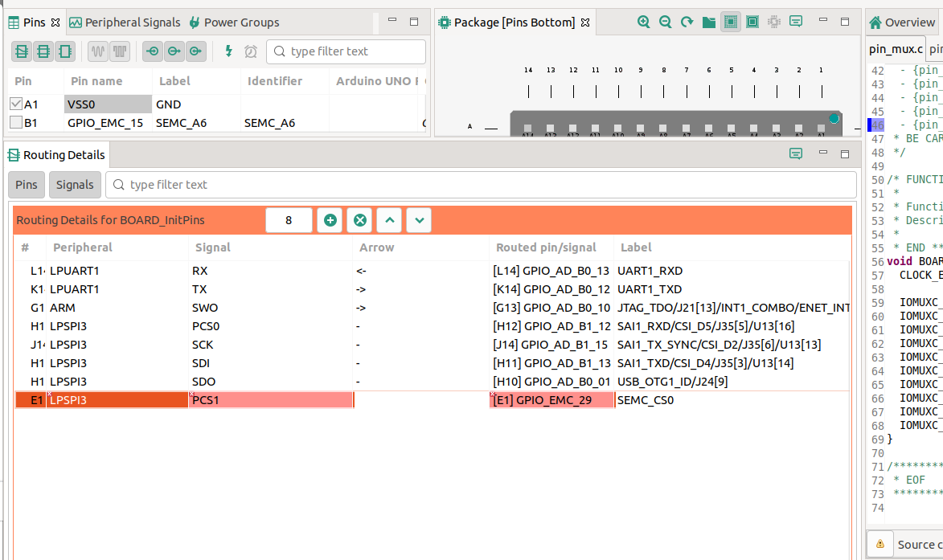Toggle the analog sine-wave signal filter icon
Image resolution: width=943 pixels, height=560 pixels.
coord(98,51)
